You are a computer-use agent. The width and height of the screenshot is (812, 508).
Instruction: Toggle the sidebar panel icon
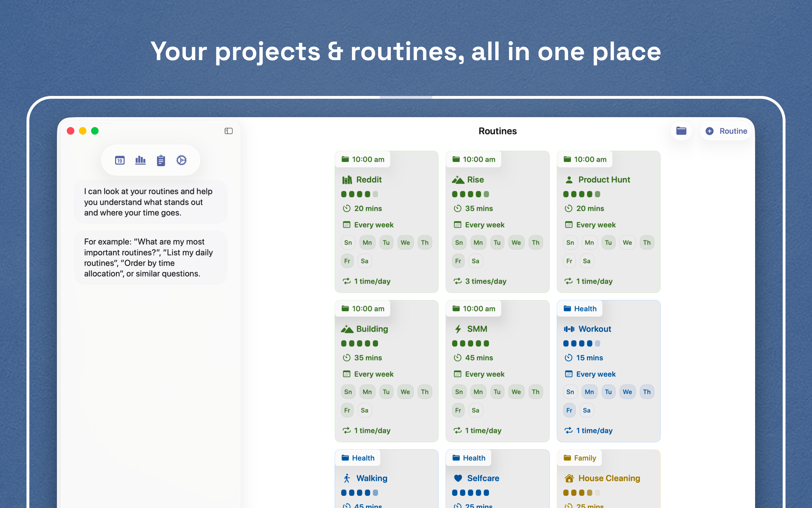click(228, 131)
